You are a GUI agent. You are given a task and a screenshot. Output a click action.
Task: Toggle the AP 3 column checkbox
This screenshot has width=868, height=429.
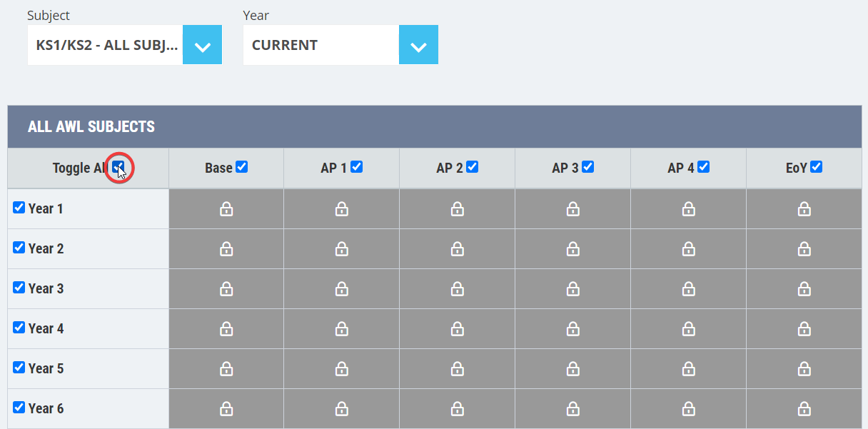(x=588, y=166)
